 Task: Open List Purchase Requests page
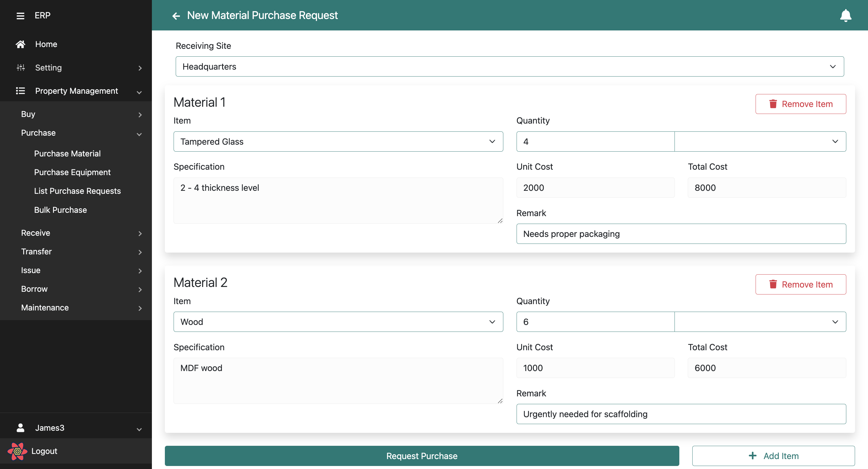click(77, 191)
